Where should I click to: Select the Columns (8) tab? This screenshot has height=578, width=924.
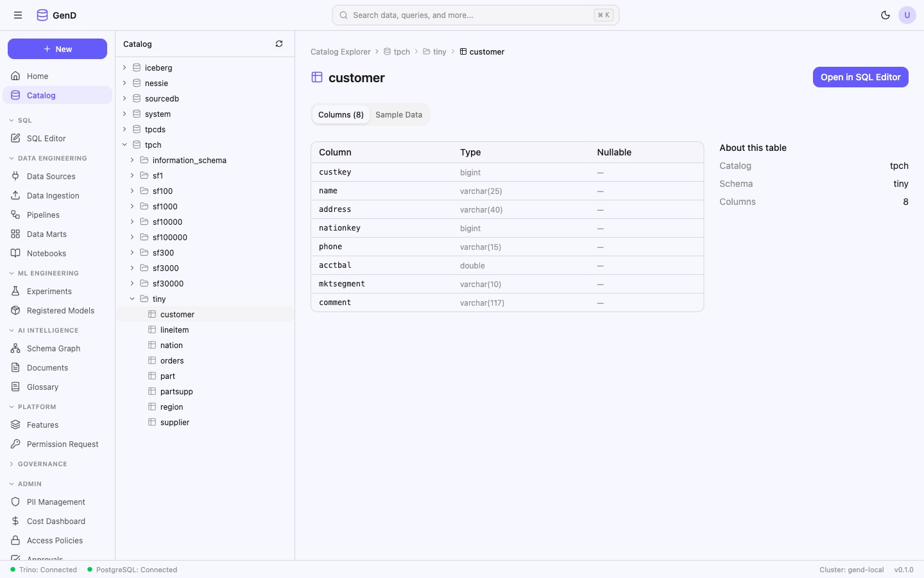coord(341,115)
